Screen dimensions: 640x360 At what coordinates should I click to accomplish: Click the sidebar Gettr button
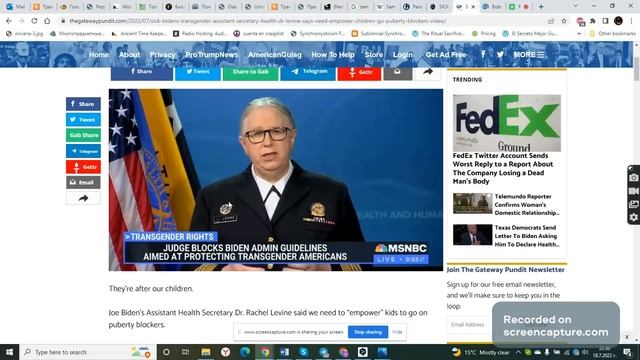(83, 167)
